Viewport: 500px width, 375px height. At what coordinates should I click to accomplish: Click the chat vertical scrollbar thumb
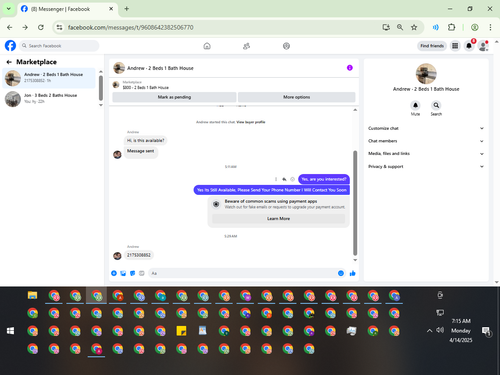coord(355,203)
